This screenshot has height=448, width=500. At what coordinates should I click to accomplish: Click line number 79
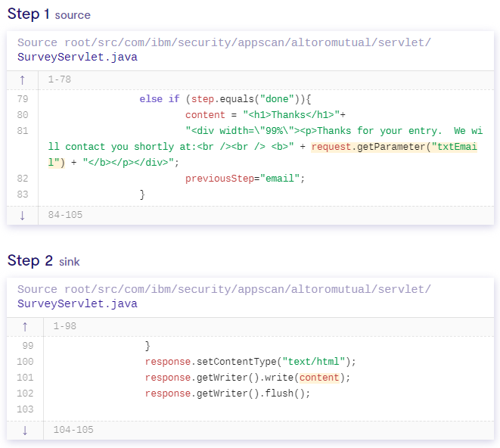pos(23,99)
